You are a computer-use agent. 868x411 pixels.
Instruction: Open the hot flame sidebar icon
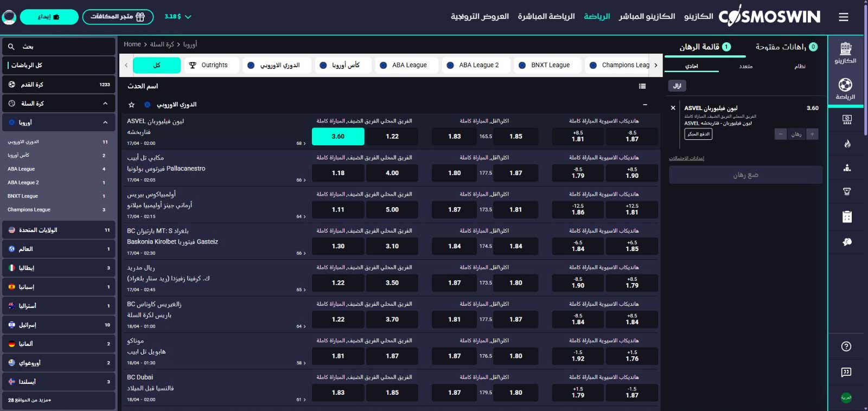point(847,144)
